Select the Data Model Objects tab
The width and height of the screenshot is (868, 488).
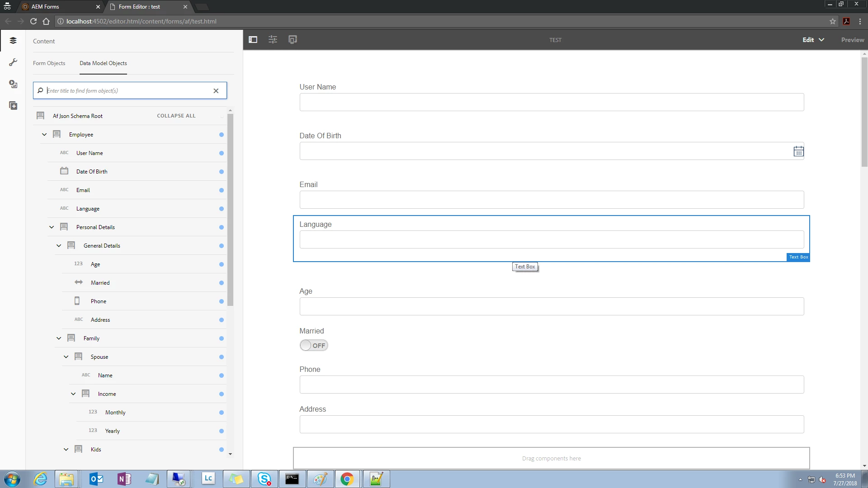point(103,63)
